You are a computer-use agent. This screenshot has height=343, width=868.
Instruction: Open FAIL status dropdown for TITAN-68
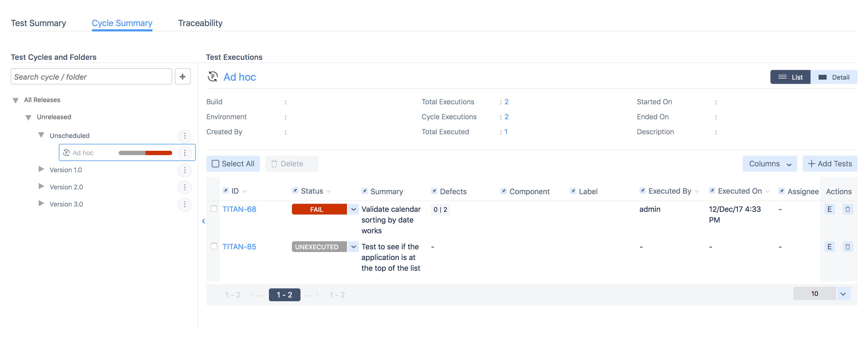point(353,209)
